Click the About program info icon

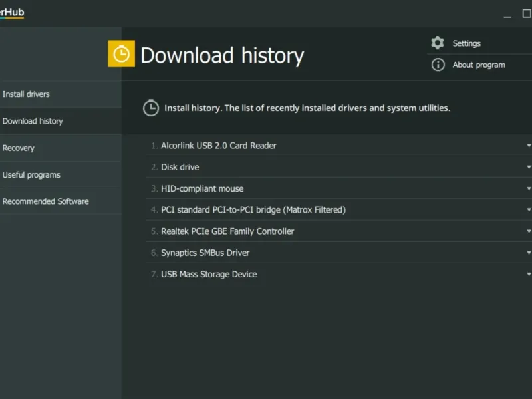point(438,65)
